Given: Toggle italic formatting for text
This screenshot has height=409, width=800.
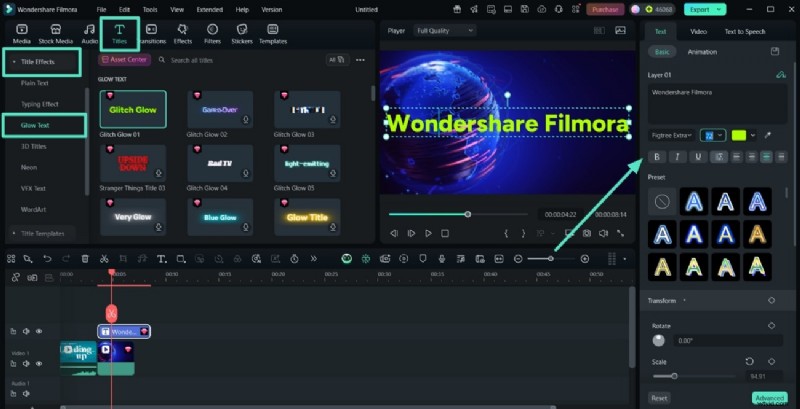Looking at the screenshot, I should coord(677,157).
